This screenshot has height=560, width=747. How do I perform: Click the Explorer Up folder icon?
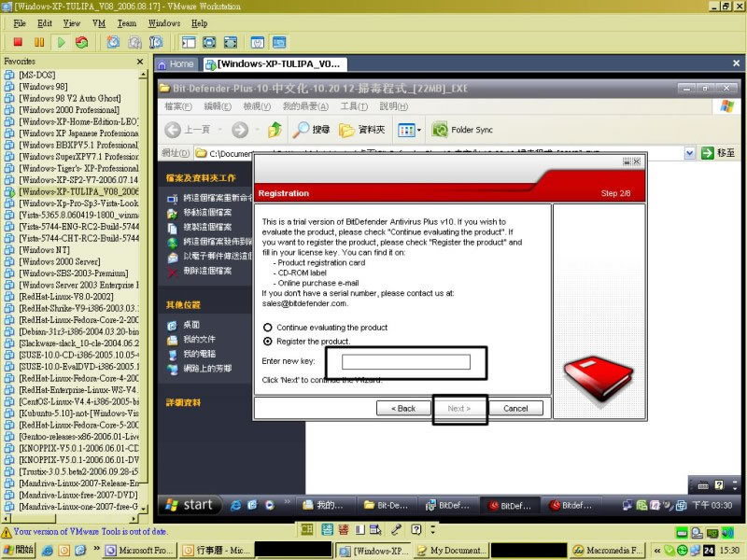point(275,129)
